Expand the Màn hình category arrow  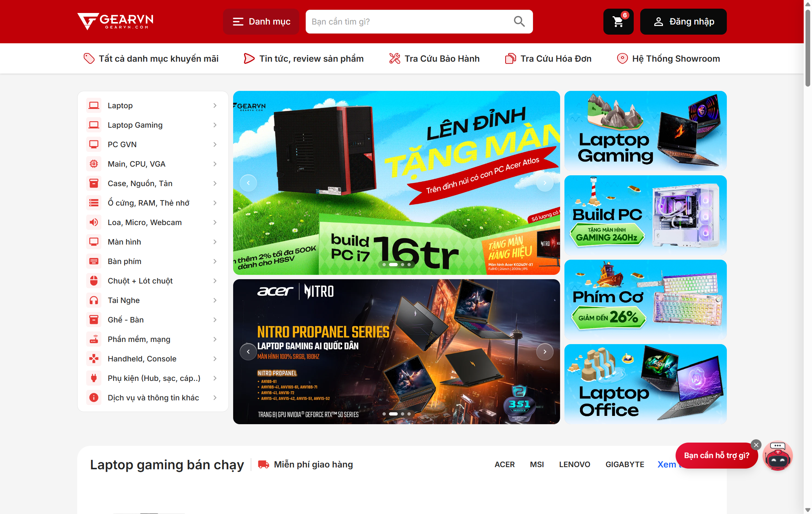pos(215,242)
